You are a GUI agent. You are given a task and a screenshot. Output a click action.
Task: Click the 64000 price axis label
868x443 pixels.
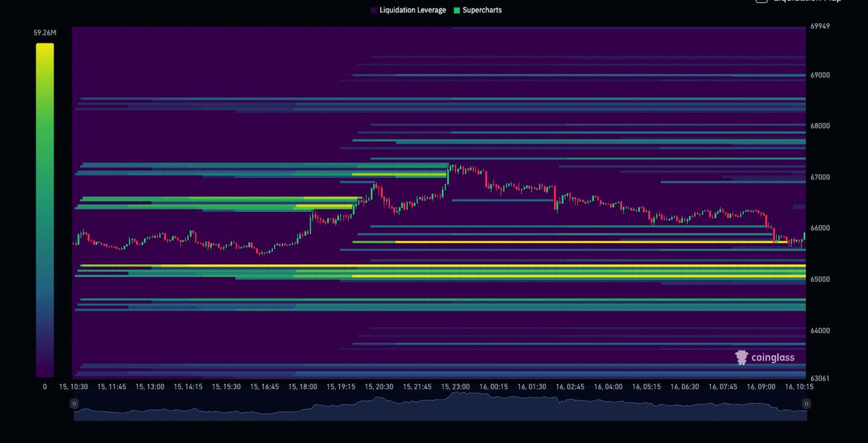pyautogui.click(x=821, y=331)
